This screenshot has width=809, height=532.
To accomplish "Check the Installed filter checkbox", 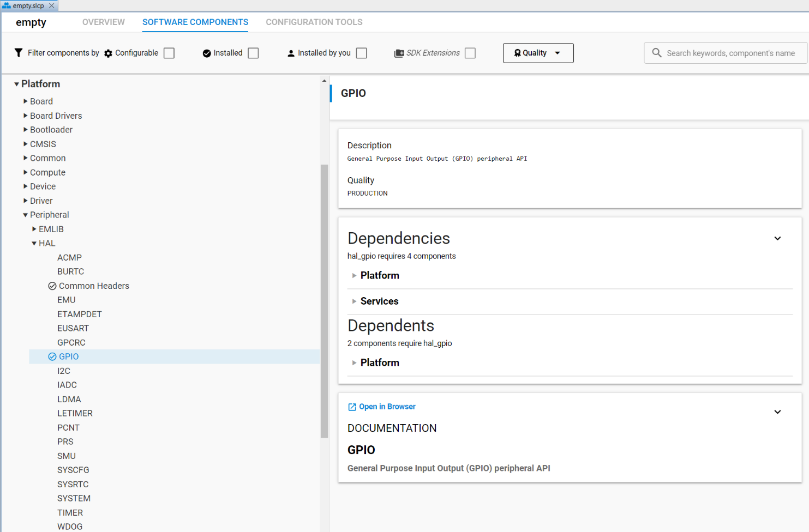I will tap(253, 53).
